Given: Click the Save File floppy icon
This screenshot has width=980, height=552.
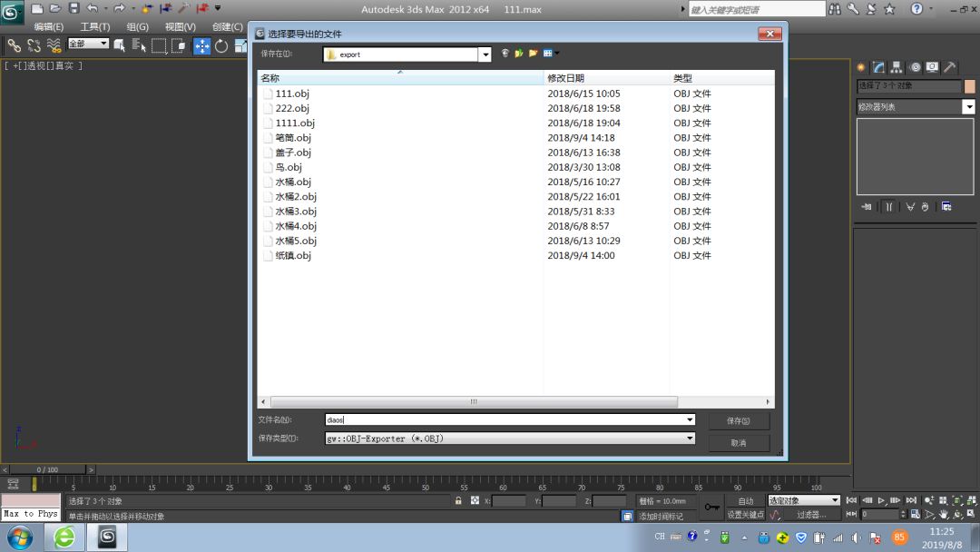Looking at the screenshot, I should pyautogui.click(x=73, y=8).
